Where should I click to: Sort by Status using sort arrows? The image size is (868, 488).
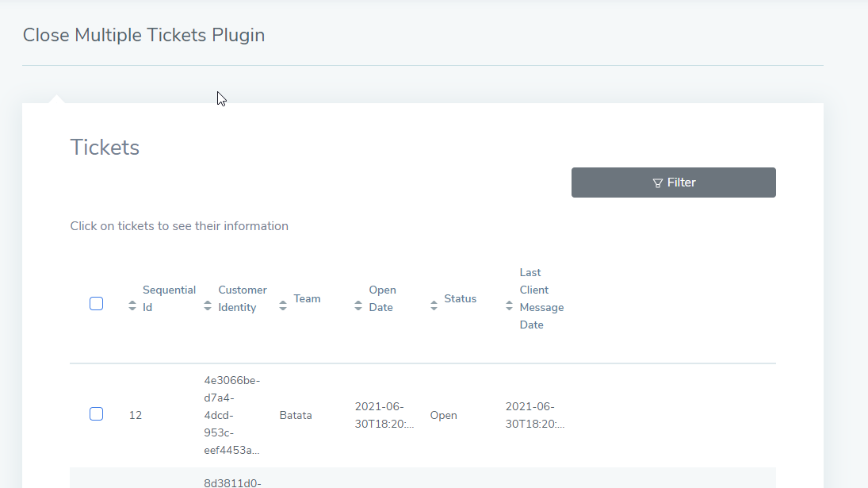tap(434, 305)
